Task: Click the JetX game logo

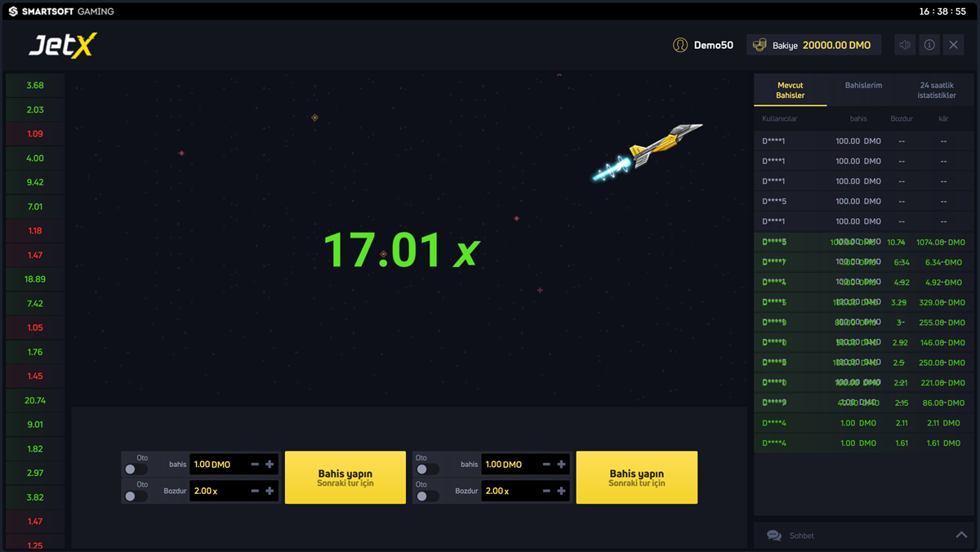Action: click(x=61, y=46)
